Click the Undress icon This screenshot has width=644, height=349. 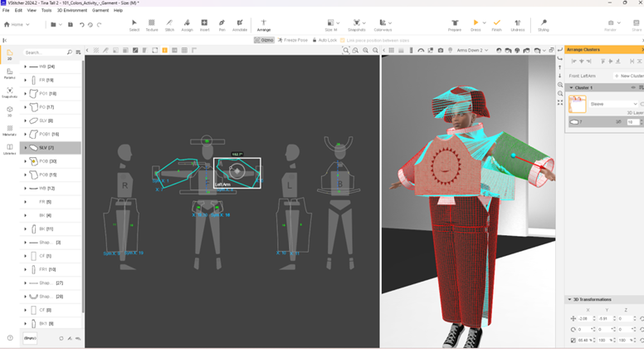(518, 24)
